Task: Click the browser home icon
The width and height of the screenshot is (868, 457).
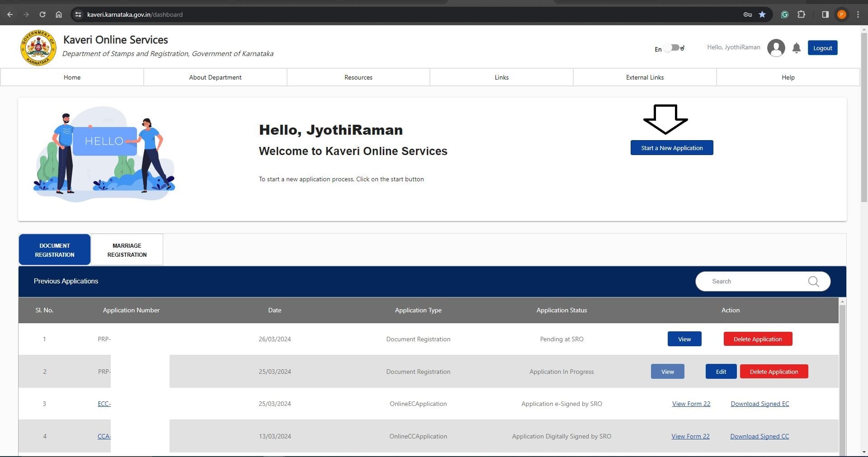Action: coord(59,14)
